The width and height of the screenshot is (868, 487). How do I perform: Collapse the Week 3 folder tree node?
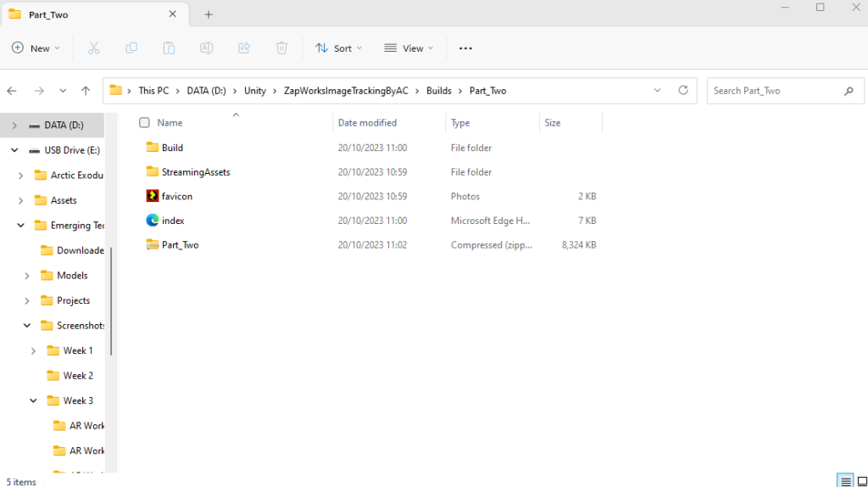point(33,400)
